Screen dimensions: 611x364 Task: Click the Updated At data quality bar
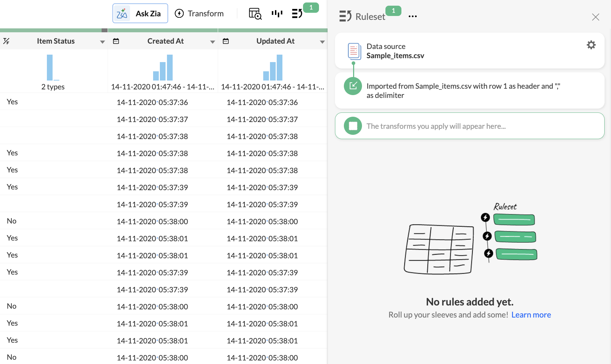pos(273,30)
